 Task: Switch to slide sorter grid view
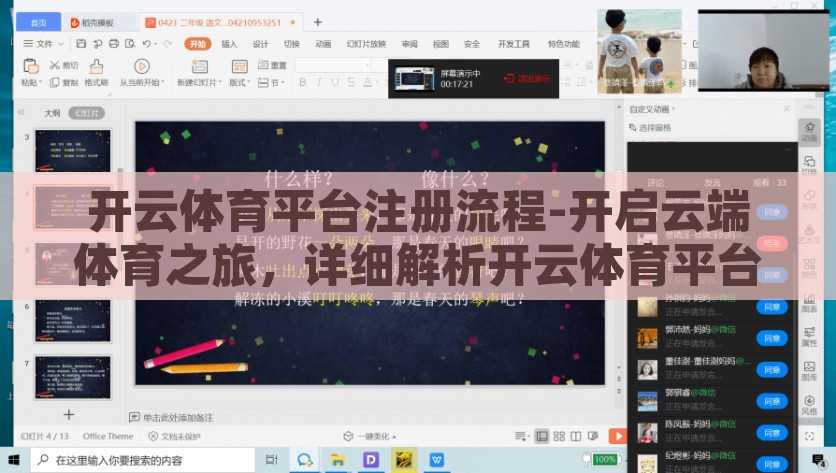pyautogui.click(x=559, y=436)
